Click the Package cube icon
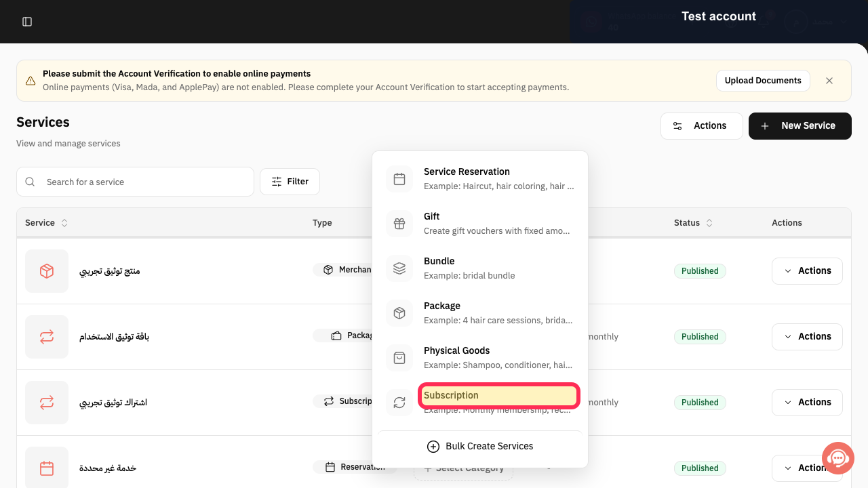This screenshot has height=488, width=868. coord(399,313)
